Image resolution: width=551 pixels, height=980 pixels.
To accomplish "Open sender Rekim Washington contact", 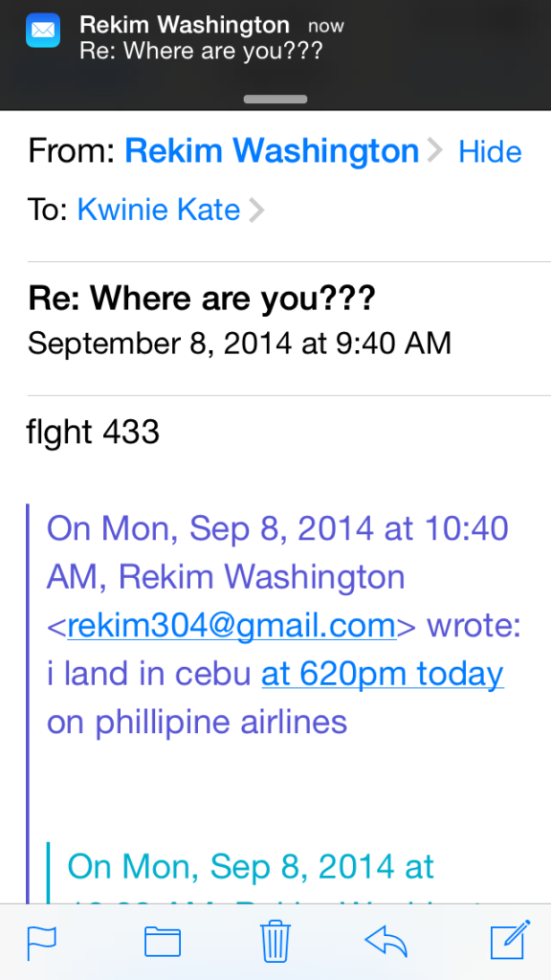I will pyautogui.click(x=272, y=150).
